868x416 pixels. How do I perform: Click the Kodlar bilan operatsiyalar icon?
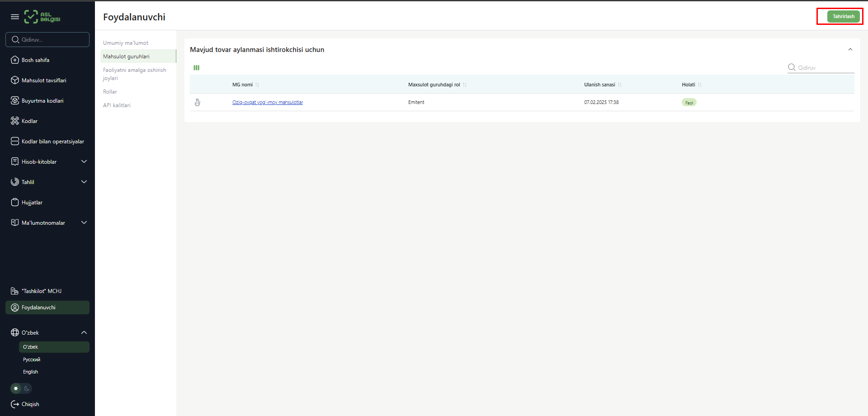(x=15, y=141)
